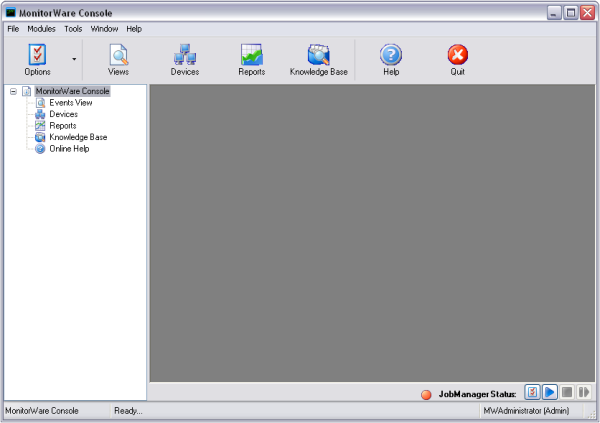This screenshot has height=423, width=600.
Task: Click the red JobManager status indicator
Action: point(426,394)
